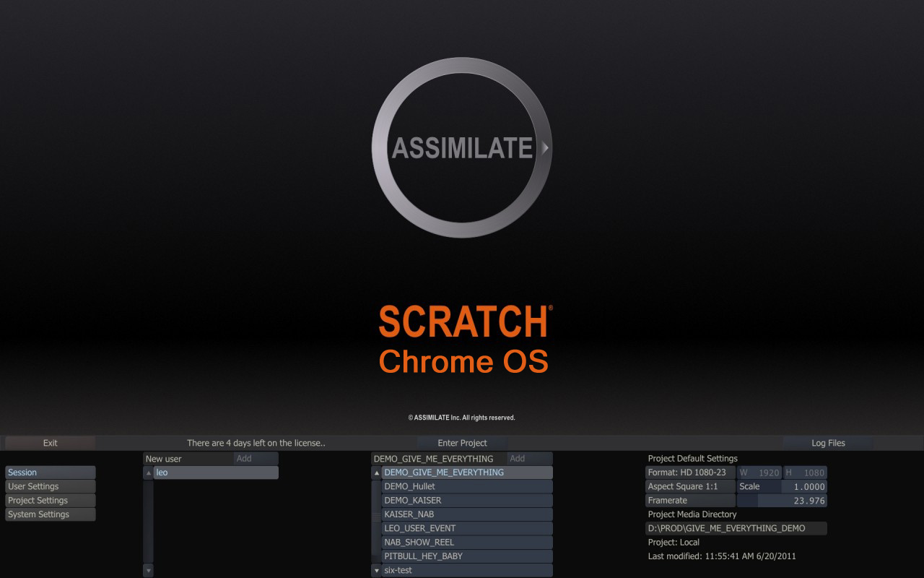Open the Log Files button
This screenshot has height=578, width=924.
(x=828, y=443)
